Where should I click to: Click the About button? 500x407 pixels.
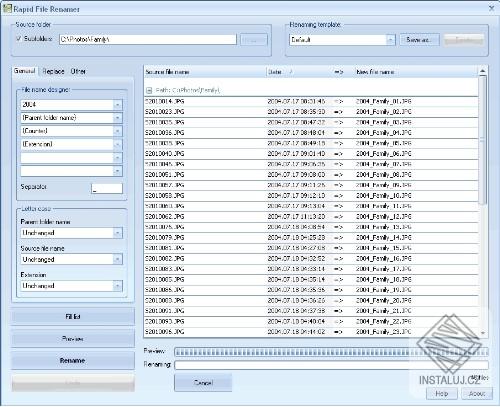pyautogui.click(x=477, y=394)
